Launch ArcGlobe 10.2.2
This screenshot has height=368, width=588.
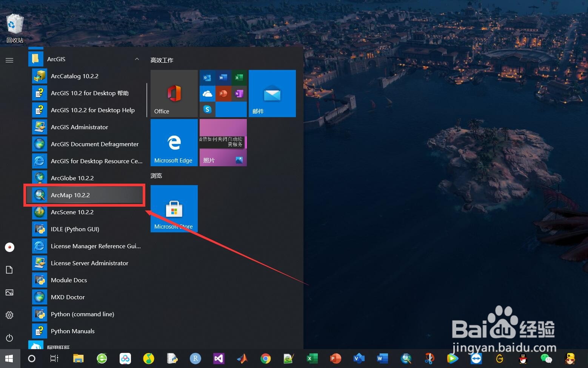click(x=86, y=178)
